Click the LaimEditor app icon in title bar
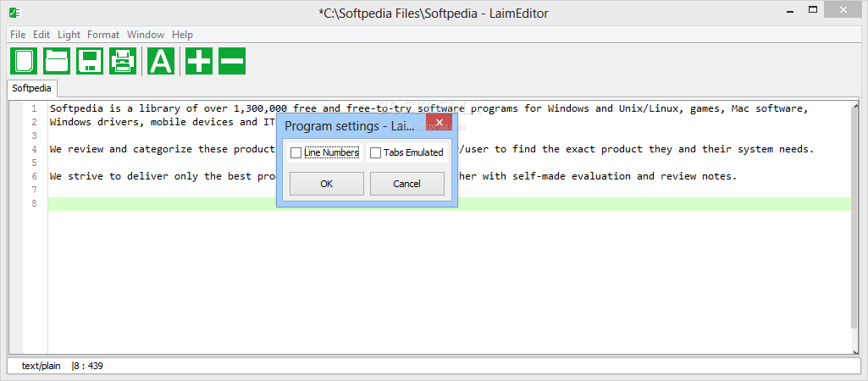The image size is (868, 381). point(15,13)
